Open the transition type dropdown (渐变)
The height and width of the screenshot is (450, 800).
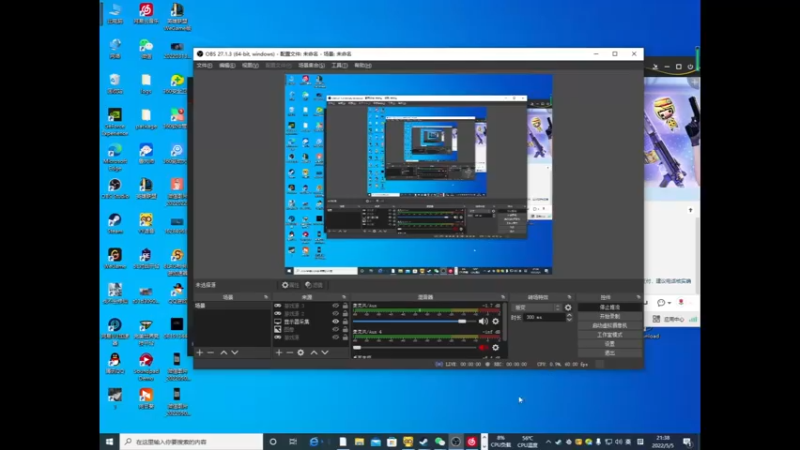pyautogui.click(x=536, y=308)
